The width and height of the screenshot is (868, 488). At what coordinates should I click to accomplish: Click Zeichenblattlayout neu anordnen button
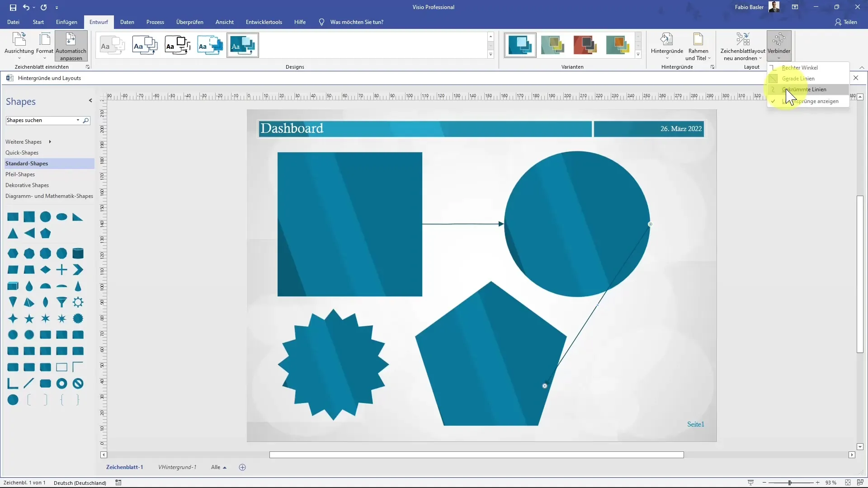743,46
